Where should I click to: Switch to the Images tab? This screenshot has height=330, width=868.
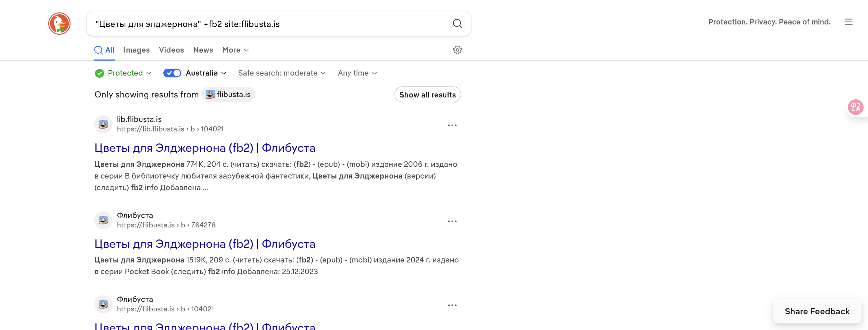[x=137, y=50]
